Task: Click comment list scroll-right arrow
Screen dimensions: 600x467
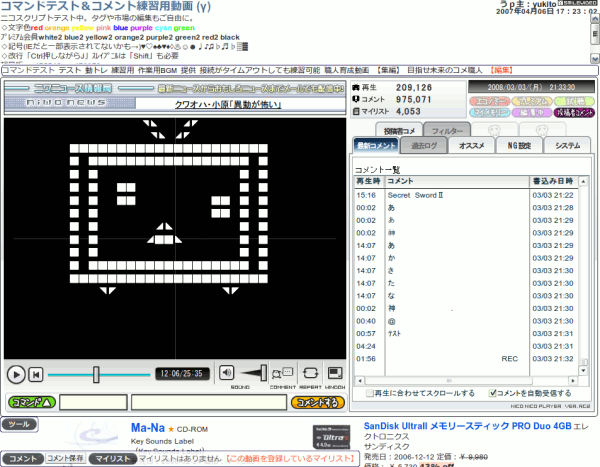Action: (573, 381)
